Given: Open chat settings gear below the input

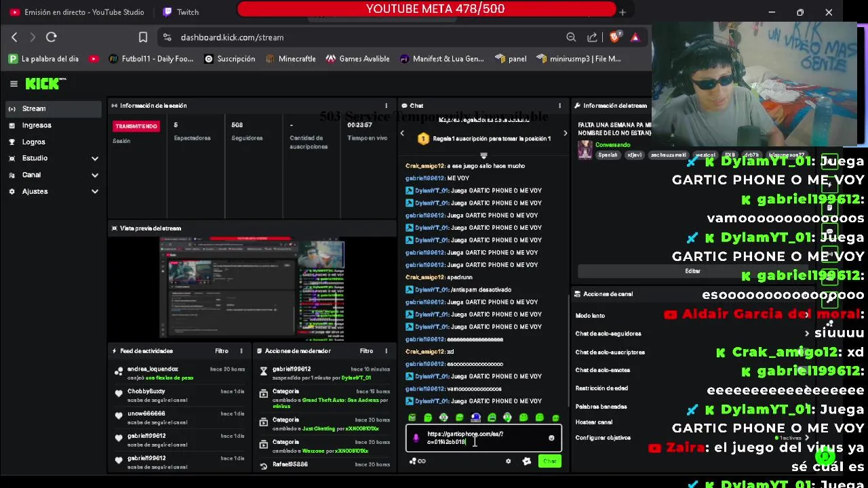Looking at the screenshot, I should 508,461.
